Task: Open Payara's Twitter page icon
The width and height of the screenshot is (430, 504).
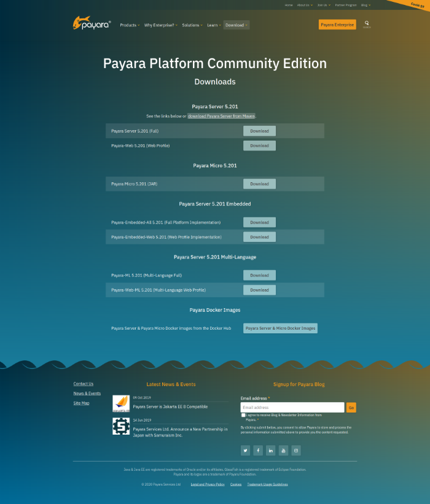Action: [x=245, y=451]
